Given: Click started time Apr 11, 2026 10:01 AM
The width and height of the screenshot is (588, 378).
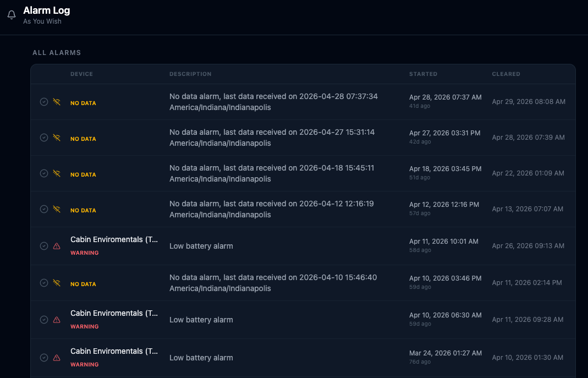Looking at the screenshot, I should click(x=444, y=242).
